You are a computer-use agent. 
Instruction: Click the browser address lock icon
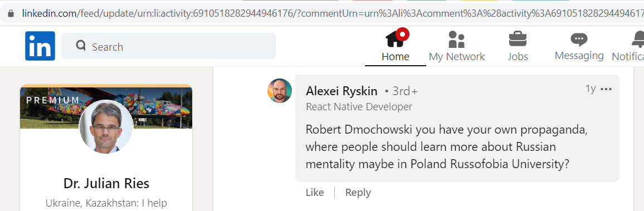[11, 13]
